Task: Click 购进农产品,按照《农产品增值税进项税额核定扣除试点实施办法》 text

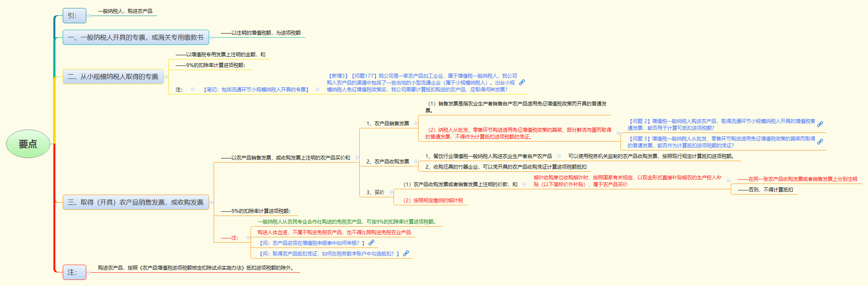Action: [196, 268]
